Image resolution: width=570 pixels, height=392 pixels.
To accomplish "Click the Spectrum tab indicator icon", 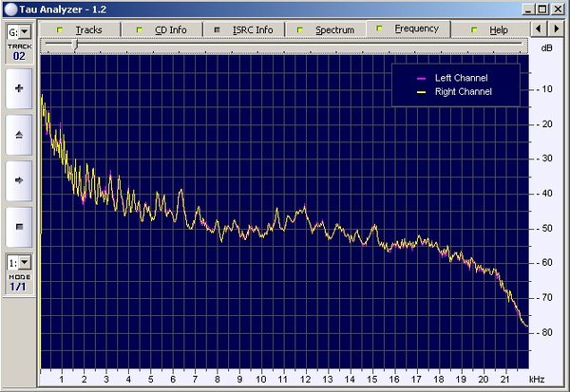I will click(x=300, y=29).
